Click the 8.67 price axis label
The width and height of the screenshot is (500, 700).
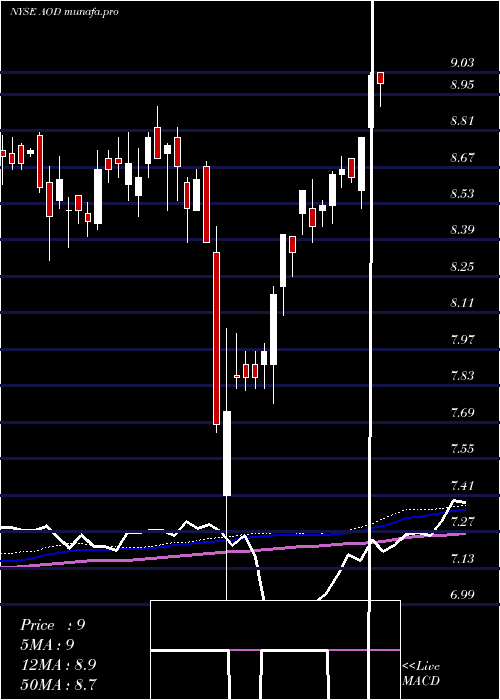point(462,158)
